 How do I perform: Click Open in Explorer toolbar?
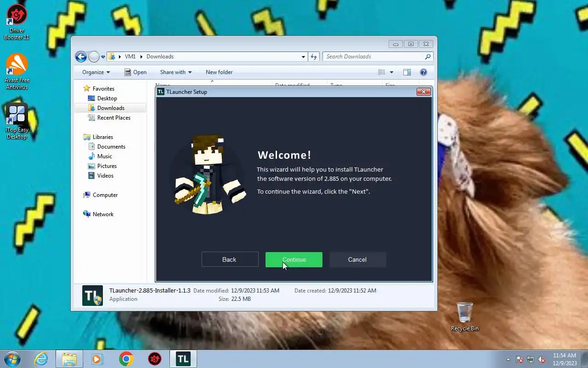coord(136,72)
